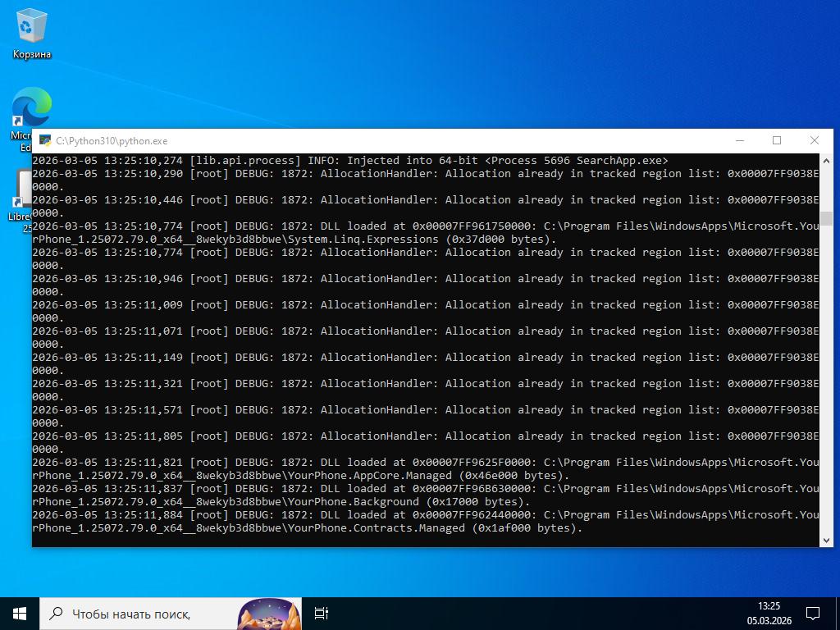840x630 pixels.
Task: Click the console vertical scrollbar thumb
Action: click(x=826, y=218)
